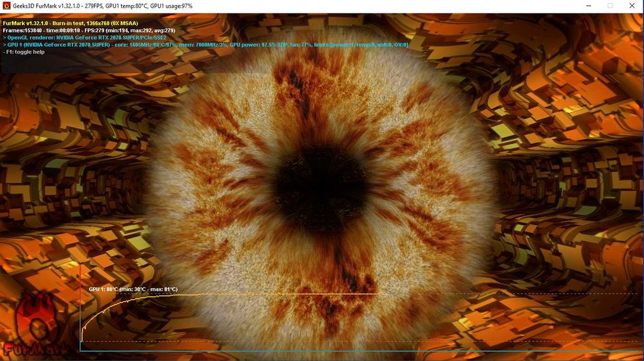Click the 'Burn-in test, 1366x768 (0X MSAA)' line
The height and width of the screenshot is (361, 644).
tap(71, 23)
